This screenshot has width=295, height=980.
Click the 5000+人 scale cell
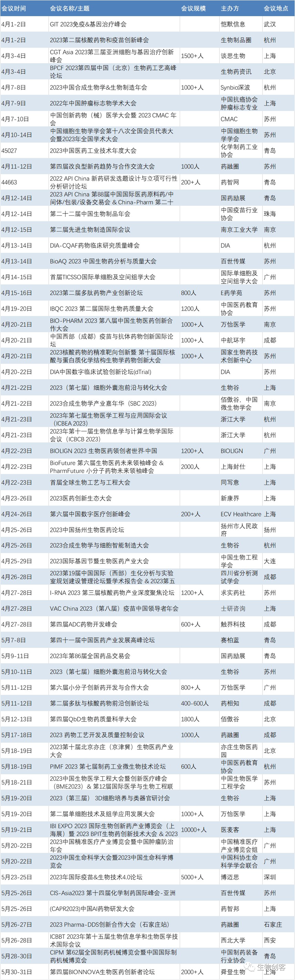(x=192, y=877)
